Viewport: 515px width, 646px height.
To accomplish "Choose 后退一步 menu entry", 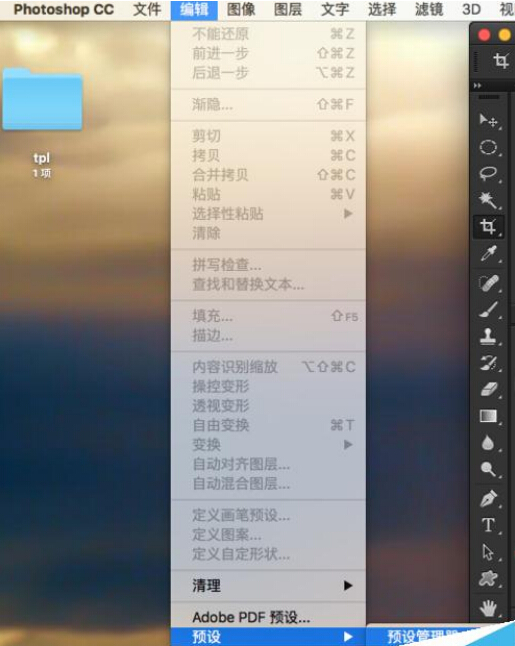I will pos(268,73).
